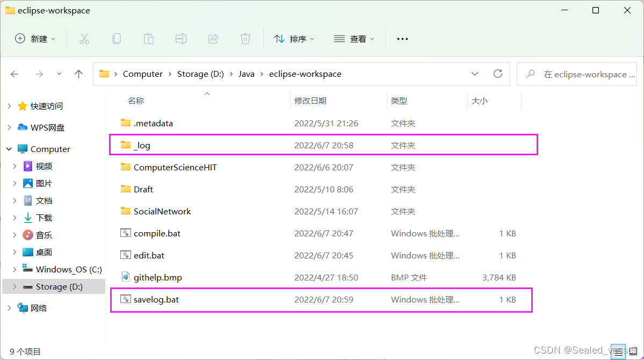Open the 排序 sort dropdown
Viewport: 644px width, 360px height.
(293, 38)
